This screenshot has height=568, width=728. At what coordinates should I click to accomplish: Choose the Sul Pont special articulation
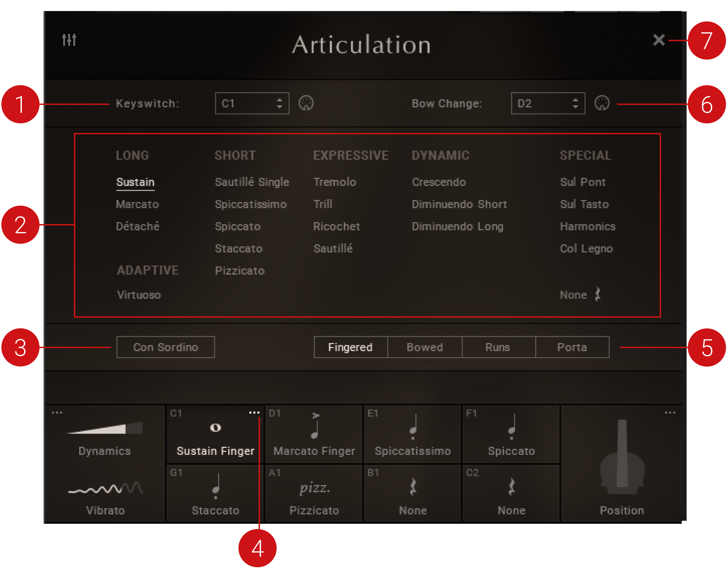[583, 182]
